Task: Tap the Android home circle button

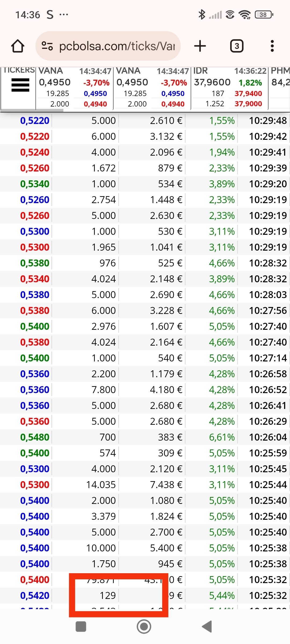Action: (144, 627)
